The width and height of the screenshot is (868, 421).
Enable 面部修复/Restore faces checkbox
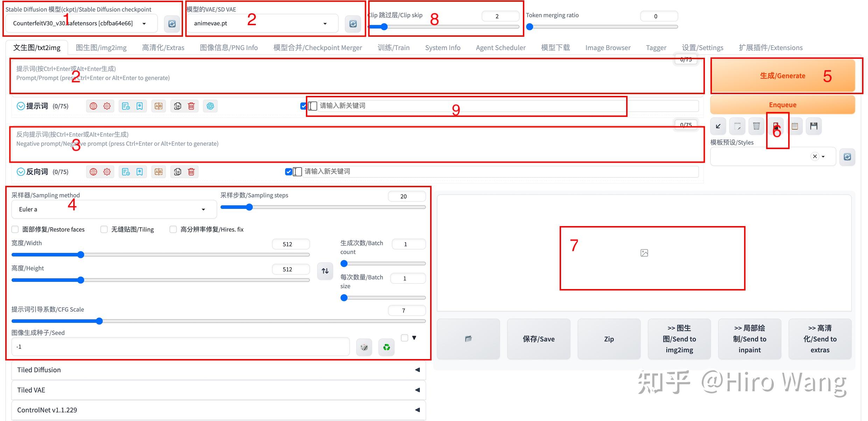(x=15, y=229)
